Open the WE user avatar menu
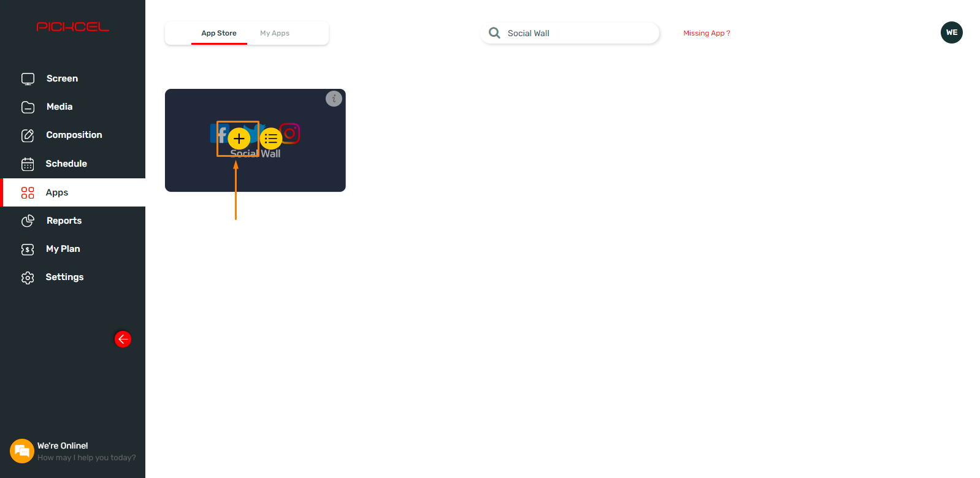This screenshot has width=980, height=478. (x=952, y=32)
